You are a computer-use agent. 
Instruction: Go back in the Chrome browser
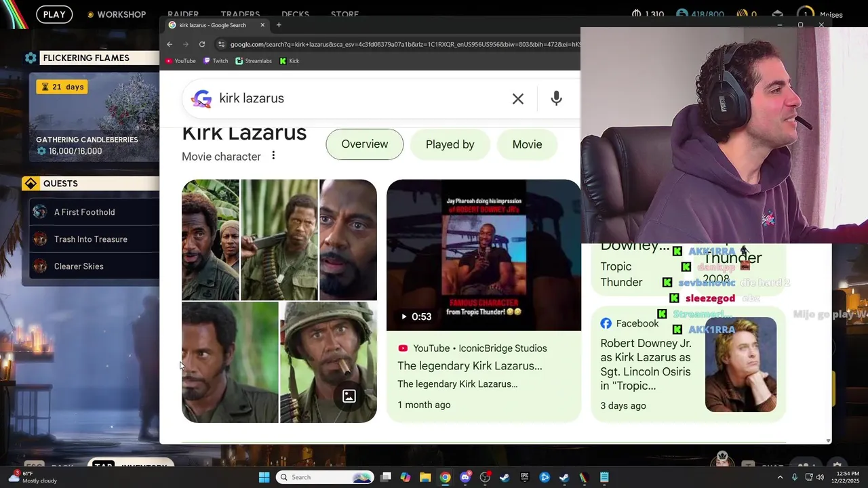click(170, 45)
